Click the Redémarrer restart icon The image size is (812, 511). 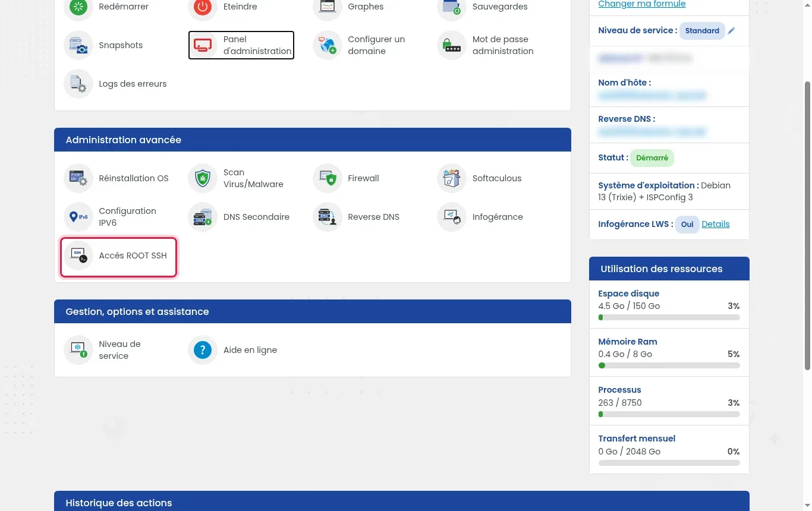(78, 7)
